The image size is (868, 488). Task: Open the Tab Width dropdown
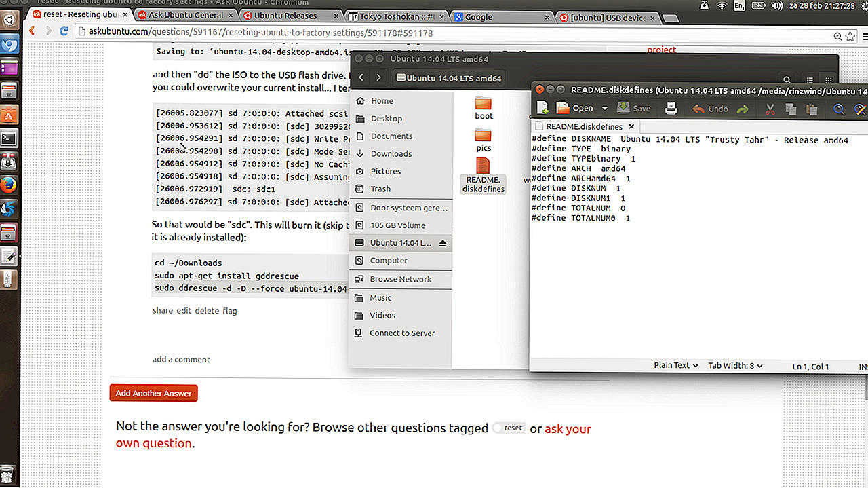tap(735, 366)
